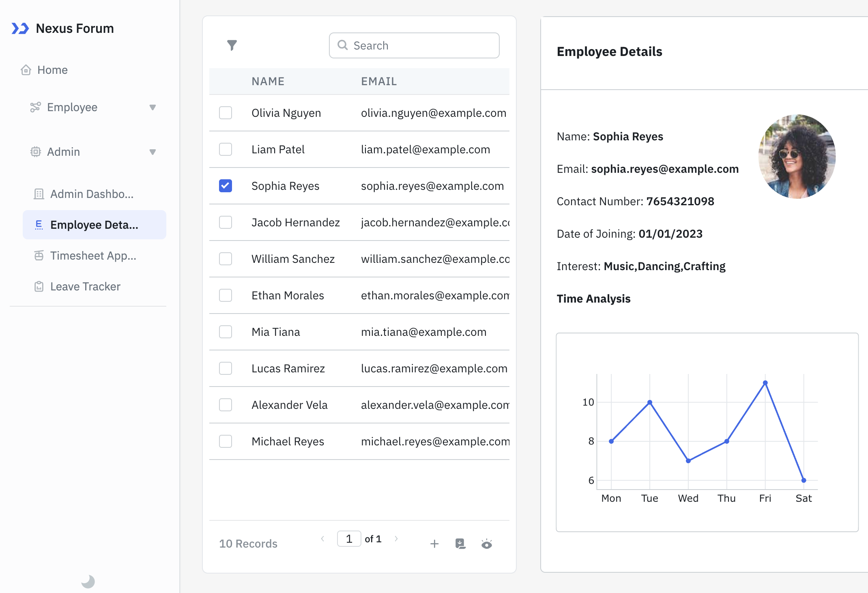Select the checkbox for Olivia Nguyen

(x=225, y=113)
